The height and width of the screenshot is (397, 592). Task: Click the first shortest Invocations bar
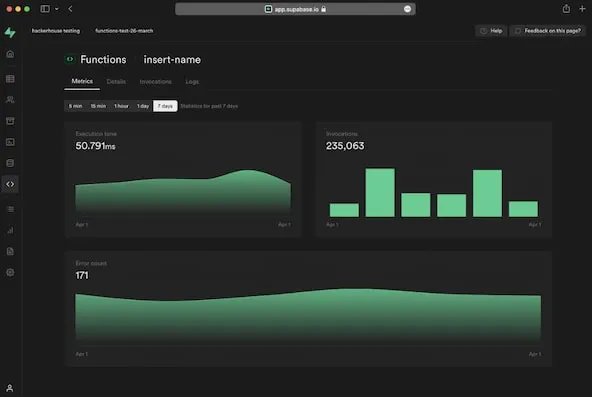(344, 210)
